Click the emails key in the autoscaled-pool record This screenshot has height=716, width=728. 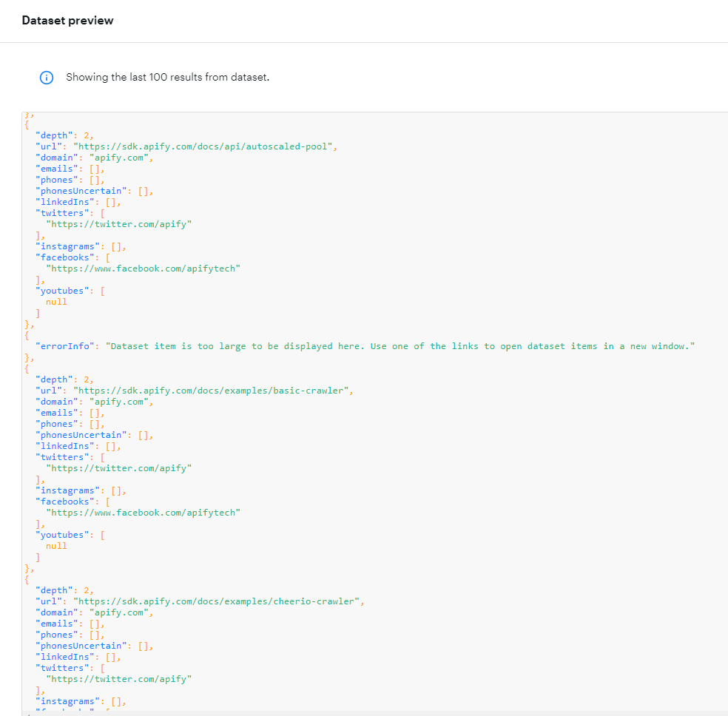pyautogui.click(x=57, y=169)
